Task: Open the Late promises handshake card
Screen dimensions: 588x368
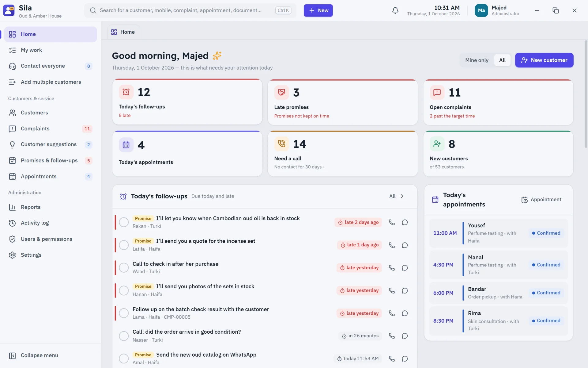Action: coord(281,92)
